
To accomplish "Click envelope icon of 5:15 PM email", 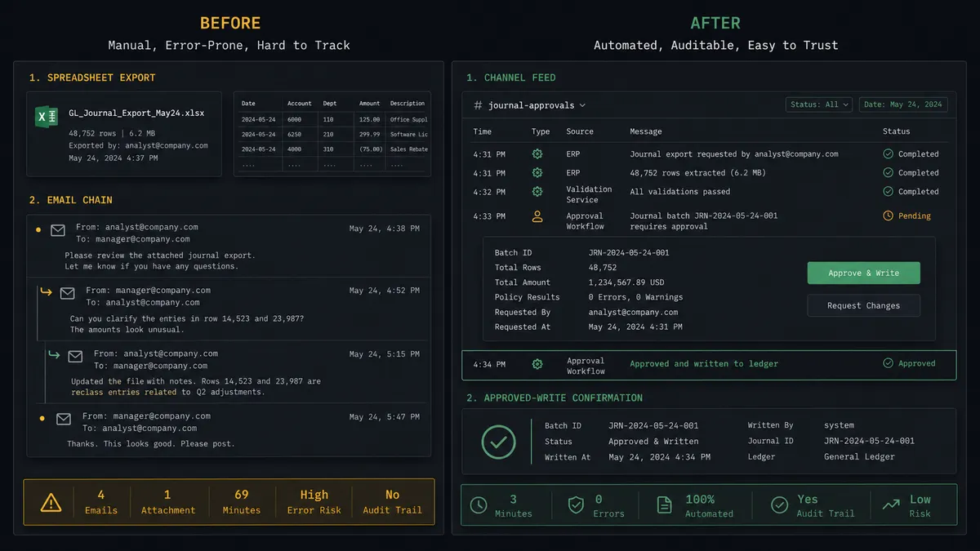I will (x=76, y=357).
